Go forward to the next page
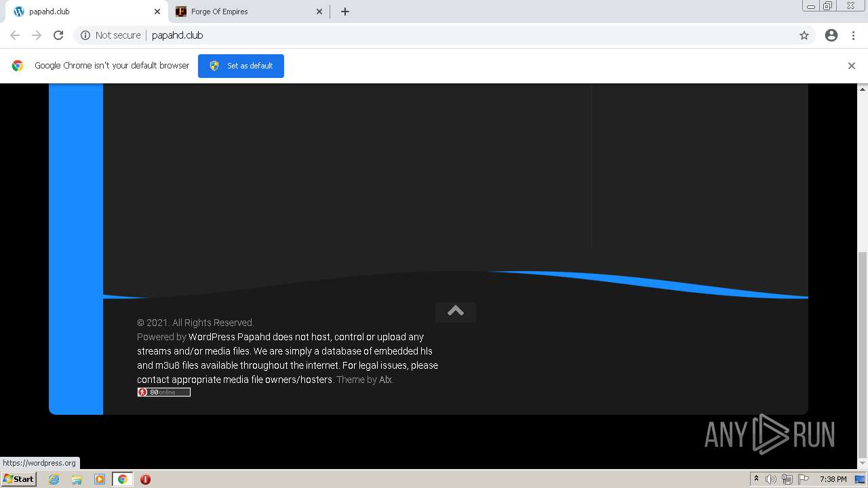The height and width of the screenshot is (488, 868). coord(37,35)
